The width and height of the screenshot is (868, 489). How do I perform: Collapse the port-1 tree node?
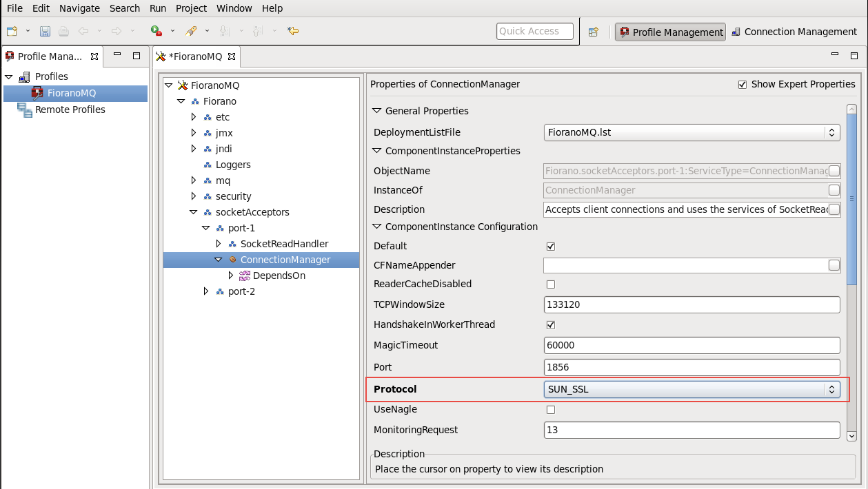(206, 228)
